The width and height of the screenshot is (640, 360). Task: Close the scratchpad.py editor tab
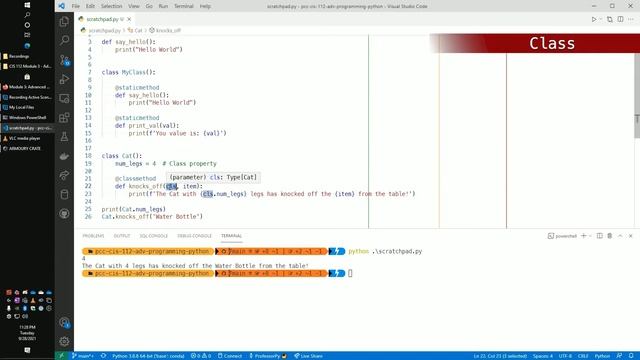tap(129, 19)
